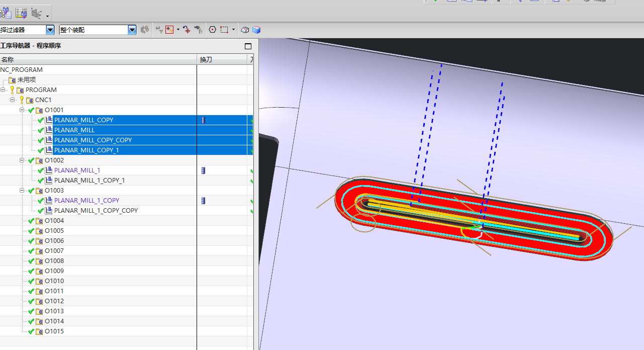
Task: Open the rectangle selection mode dropdown arrow
Action: point(233,30)
